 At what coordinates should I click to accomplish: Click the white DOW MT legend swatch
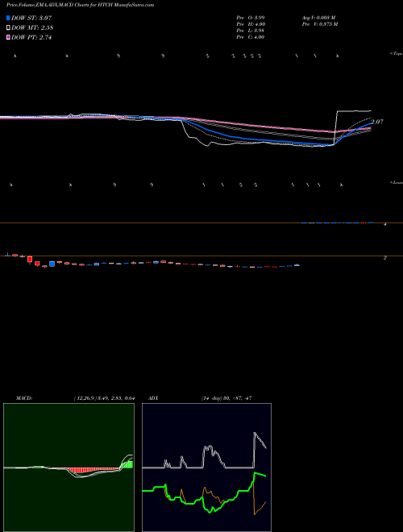8,28
